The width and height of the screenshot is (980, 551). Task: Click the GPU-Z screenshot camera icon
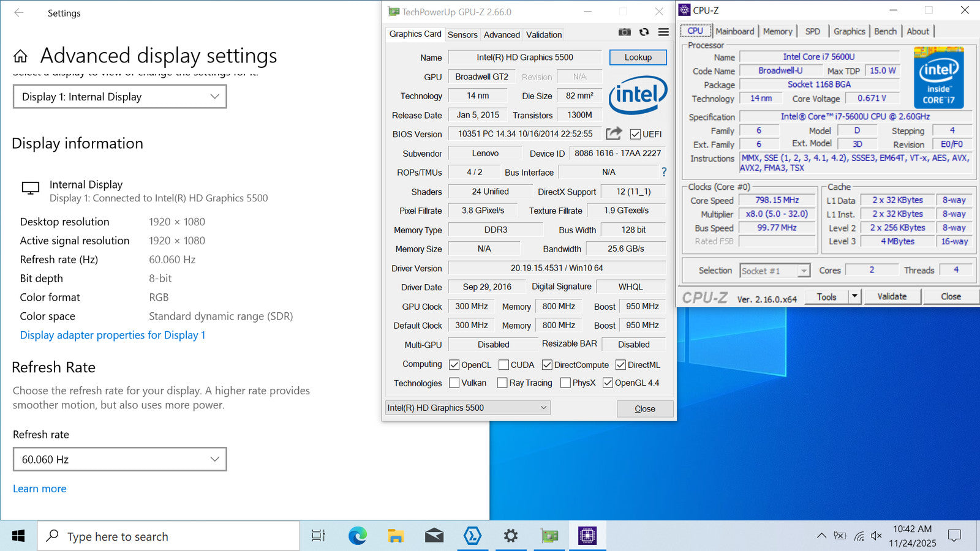[x=624, y=32]
